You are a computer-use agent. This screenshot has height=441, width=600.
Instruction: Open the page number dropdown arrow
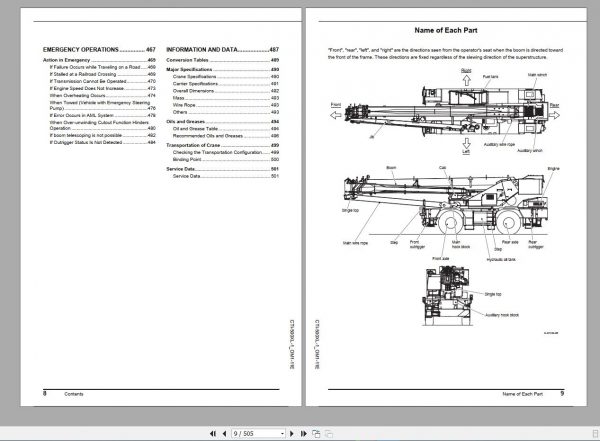click(282, 433)
